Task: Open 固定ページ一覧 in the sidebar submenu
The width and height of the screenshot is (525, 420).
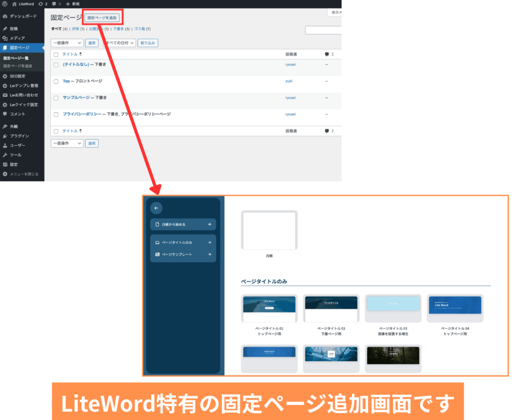Action: 16,58
